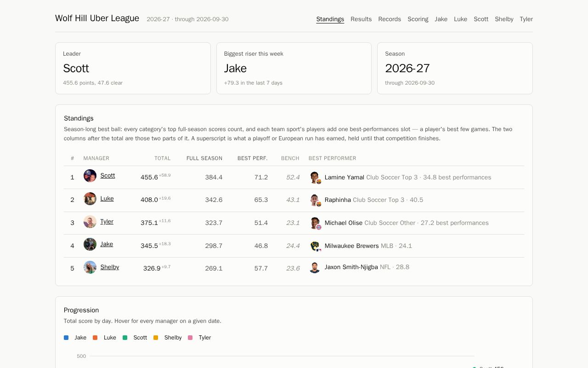Viewport: 588px width, 368px height.
Task: Click Lamine Yamal's player photo
Action: point(315,178)
